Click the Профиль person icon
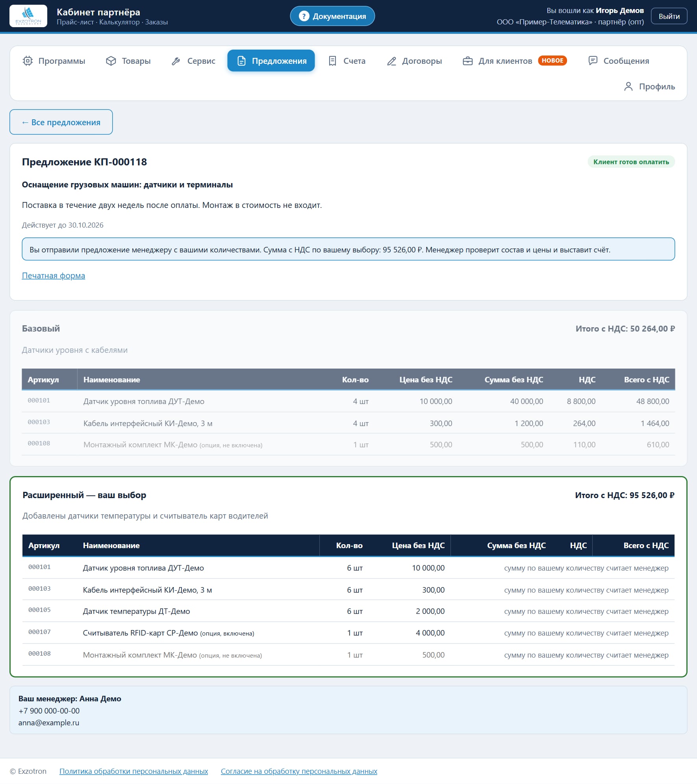This screenshot has width=697, height=784. coord(628,87)
